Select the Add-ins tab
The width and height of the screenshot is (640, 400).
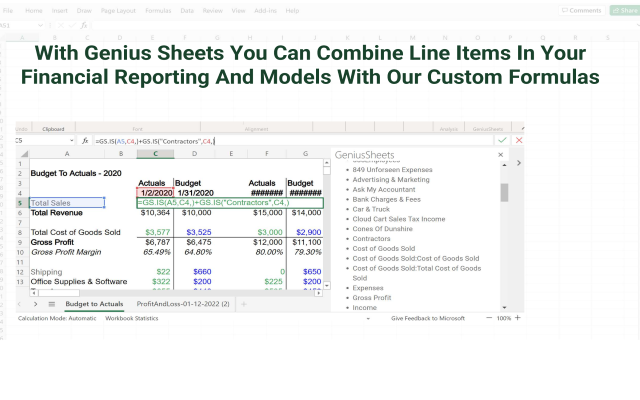(265, 11)
